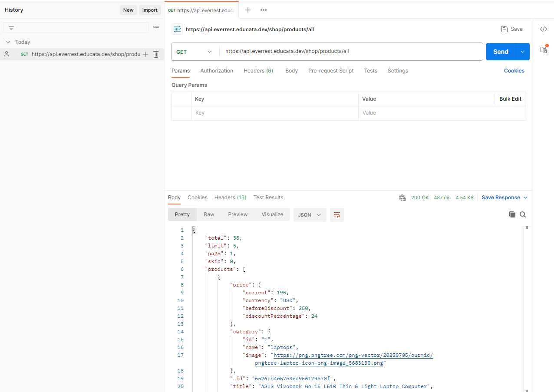Screen dimensions: 554x392
Task: Search within the response body
Action: [x=523, y=214]
